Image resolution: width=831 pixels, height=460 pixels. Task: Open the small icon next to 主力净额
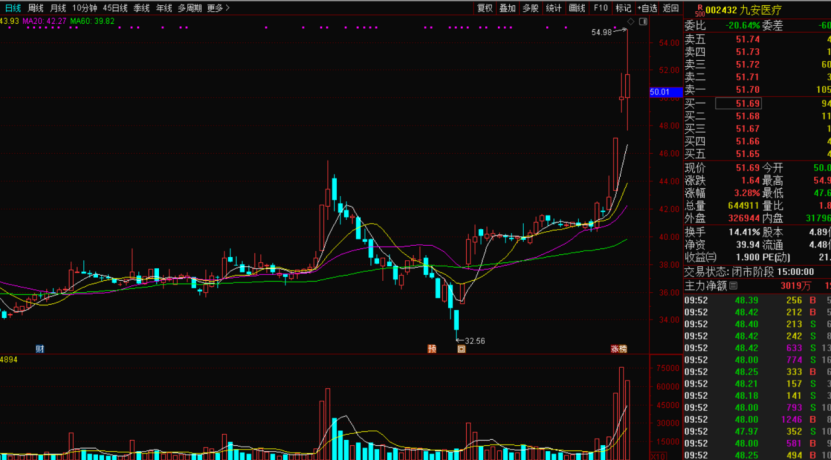click(x=733, y=287)
